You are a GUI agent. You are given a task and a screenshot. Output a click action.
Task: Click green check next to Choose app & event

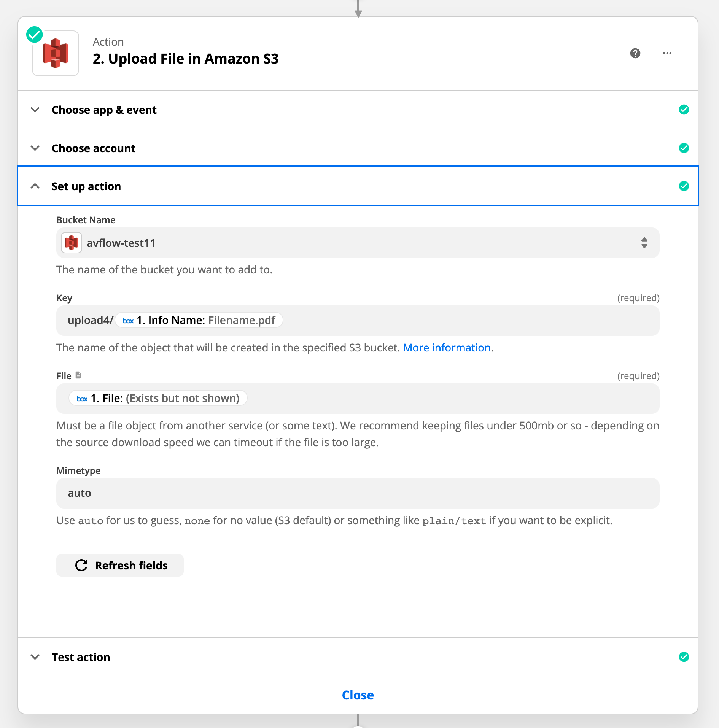[x=684, y=110]
